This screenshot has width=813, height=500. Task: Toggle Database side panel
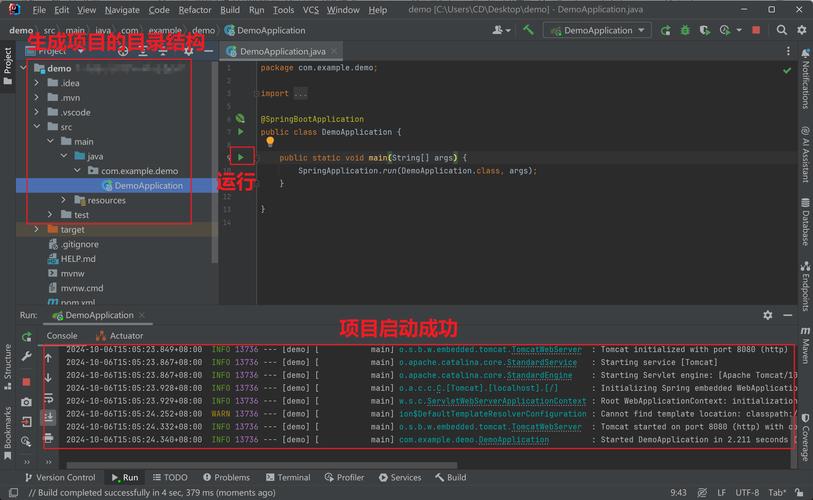coord(805,221)
